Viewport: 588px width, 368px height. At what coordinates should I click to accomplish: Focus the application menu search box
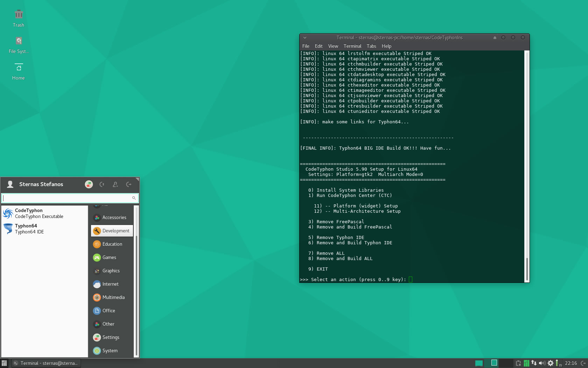(70, 198)
